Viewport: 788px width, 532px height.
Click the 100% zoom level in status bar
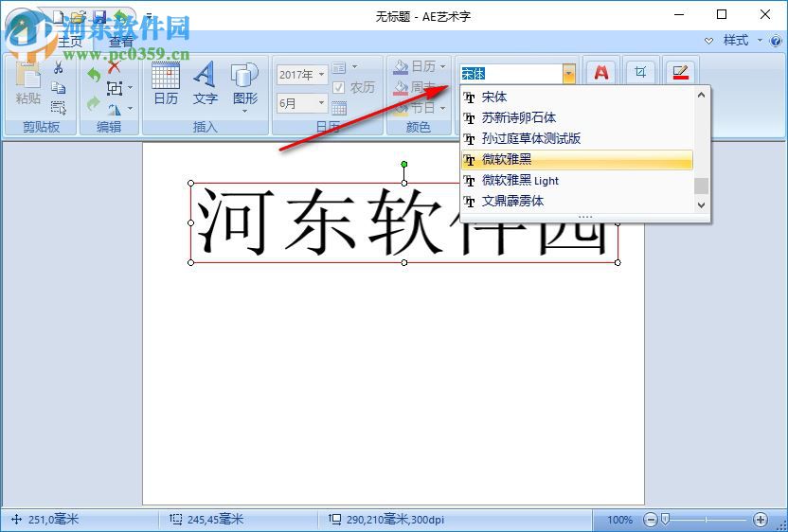click(619, 520)
